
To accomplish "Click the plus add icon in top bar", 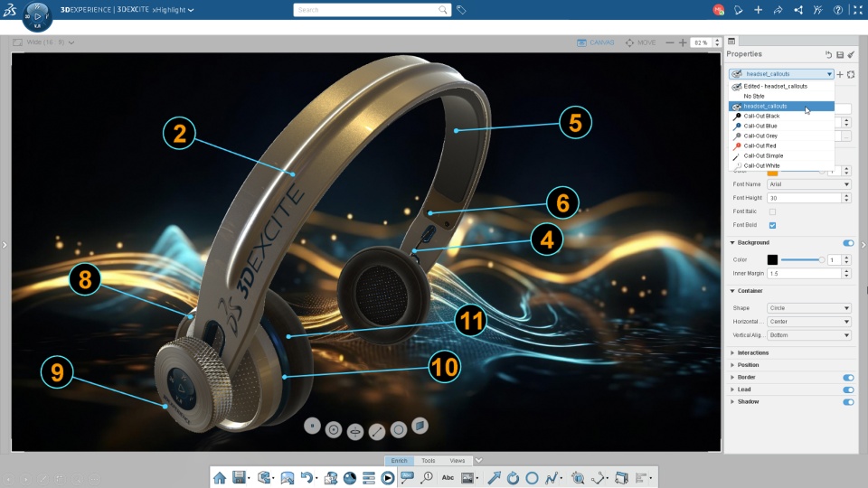I will click(758, 10).
